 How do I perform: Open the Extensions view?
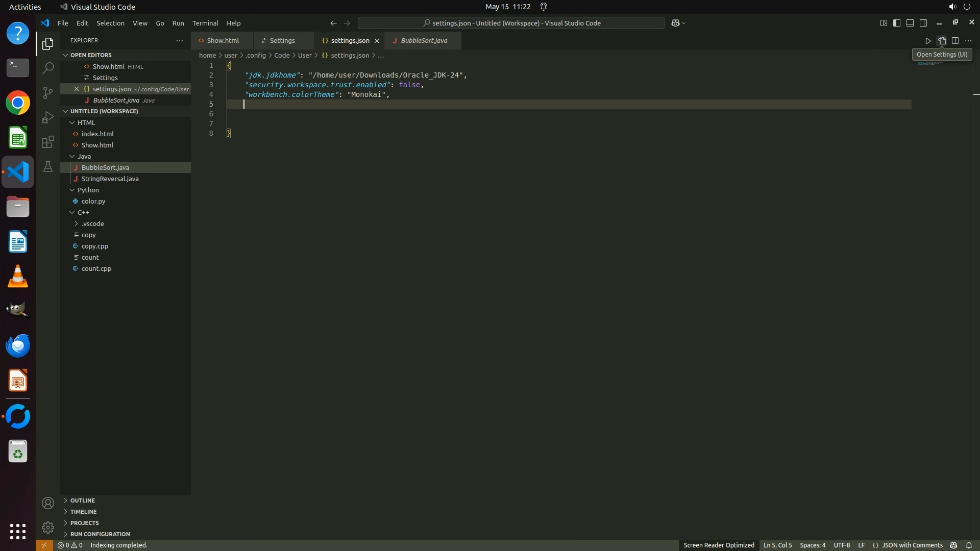(47, 142)
